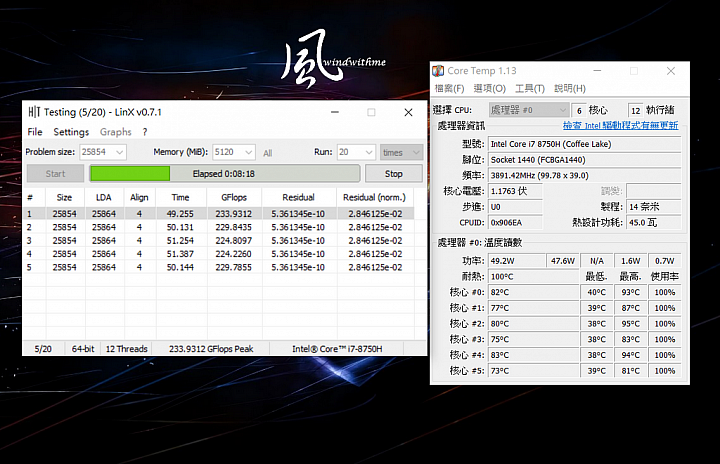
Task: Click the 233.9312 GFlops Peak status entry
Action: (x=211, y=349)
